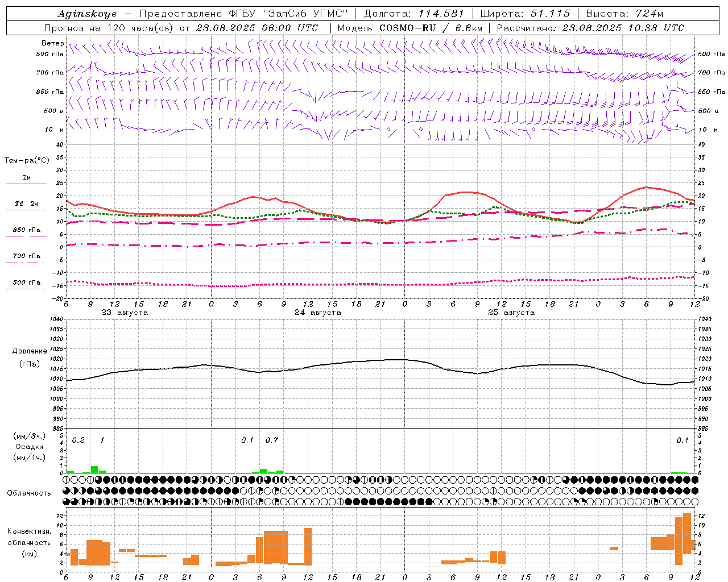
Task: Click the 0.7 precipitation amount value
Action: tap(272, 440)
